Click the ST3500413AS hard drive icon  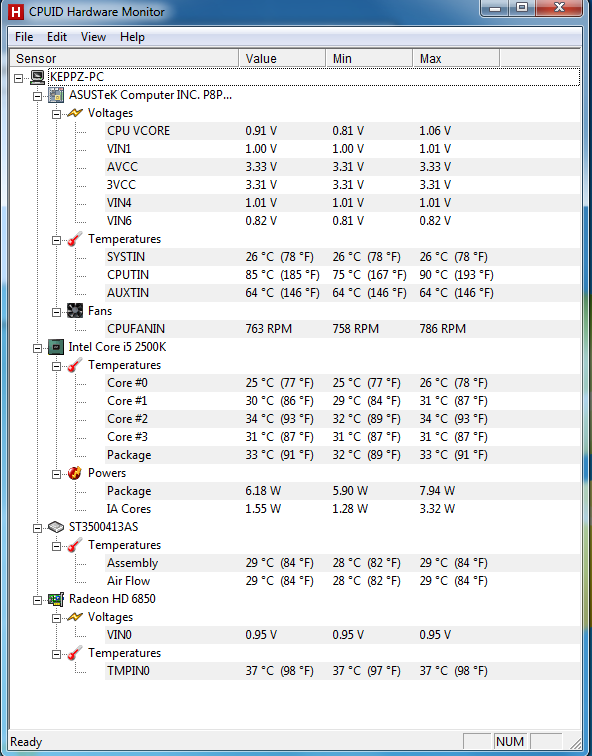(56, 527)
